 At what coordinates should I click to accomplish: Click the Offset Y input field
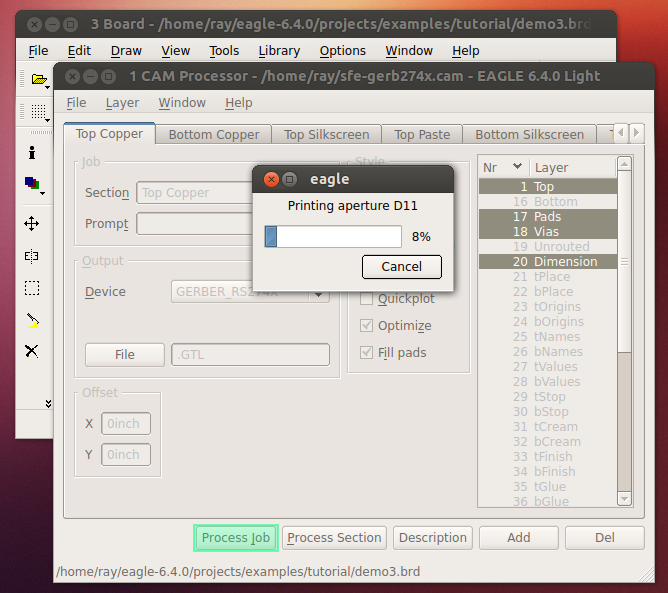click(x=126, y=455)
